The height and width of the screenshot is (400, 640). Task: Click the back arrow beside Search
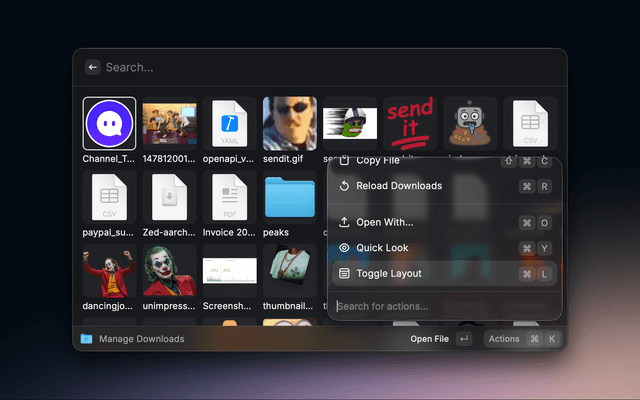click(93, 67)
